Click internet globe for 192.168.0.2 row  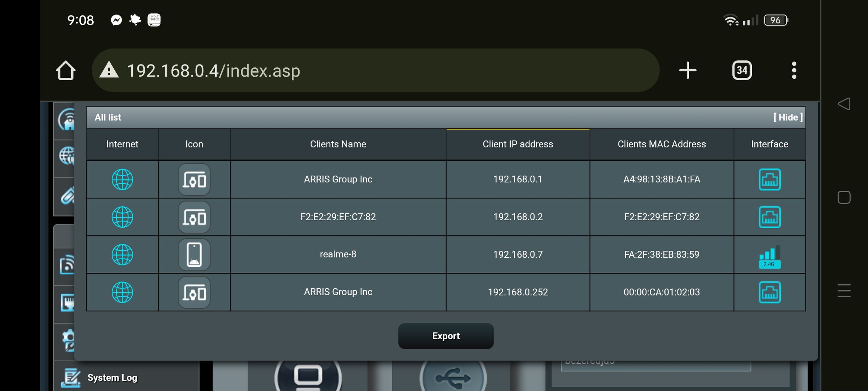122,217
